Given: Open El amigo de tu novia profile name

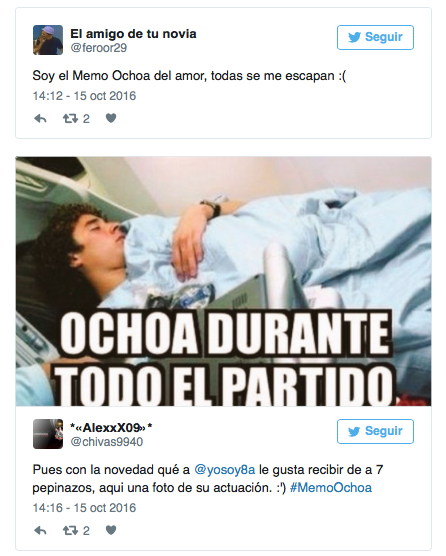Looking at the screenshot, I should (x=133, y=34).
